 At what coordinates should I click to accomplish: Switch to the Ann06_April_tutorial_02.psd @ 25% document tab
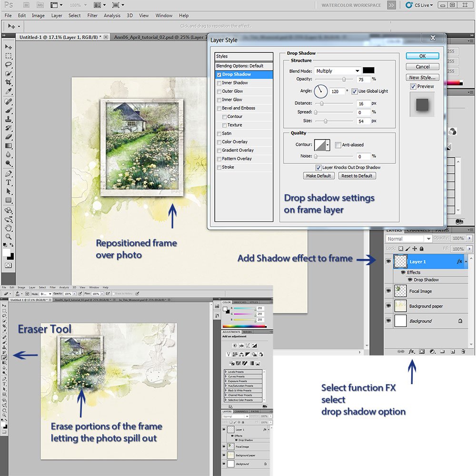click(160, 37)
